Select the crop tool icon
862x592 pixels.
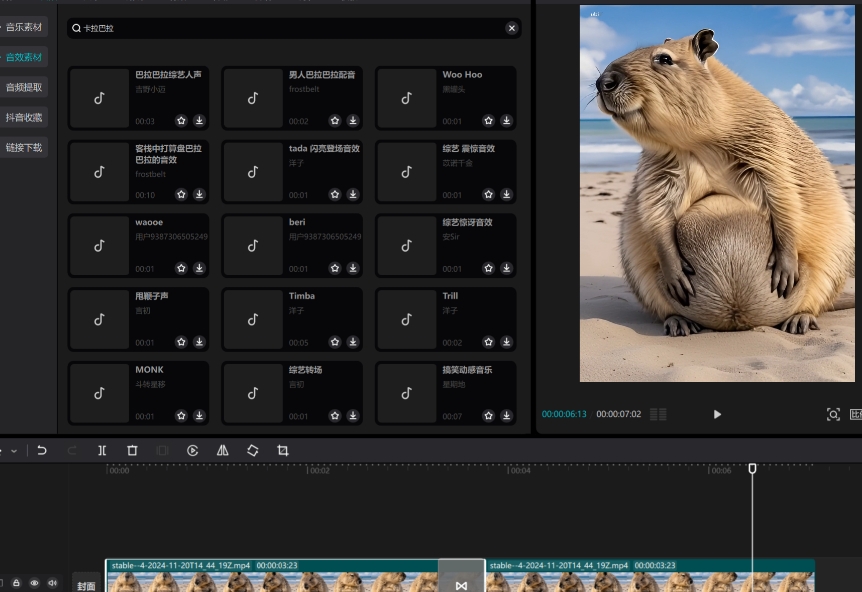(283, 451)
